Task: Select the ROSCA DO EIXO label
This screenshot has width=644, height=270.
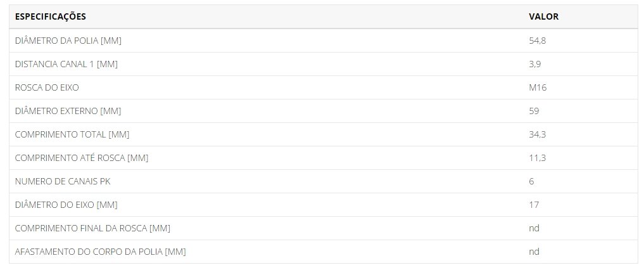Action: point(47,87)
